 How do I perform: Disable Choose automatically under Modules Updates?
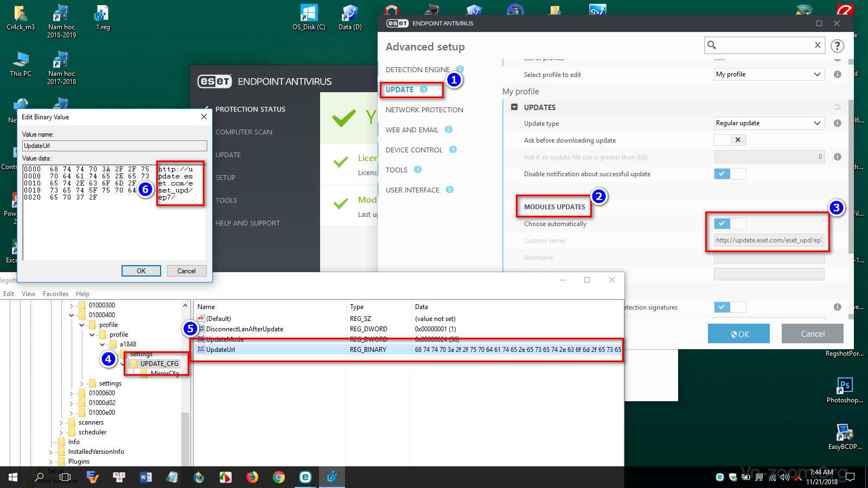(730, 223)
